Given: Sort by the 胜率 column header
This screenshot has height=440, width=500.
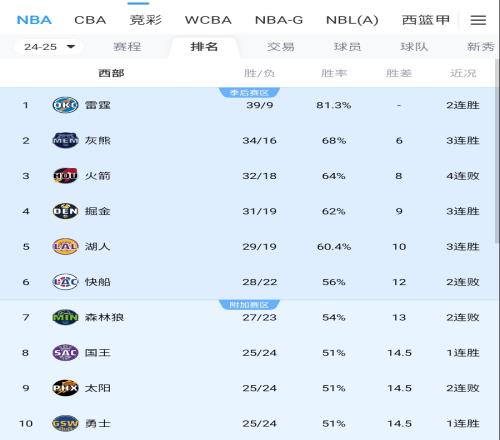Looking at the screenshot, I should coord(334,73).
